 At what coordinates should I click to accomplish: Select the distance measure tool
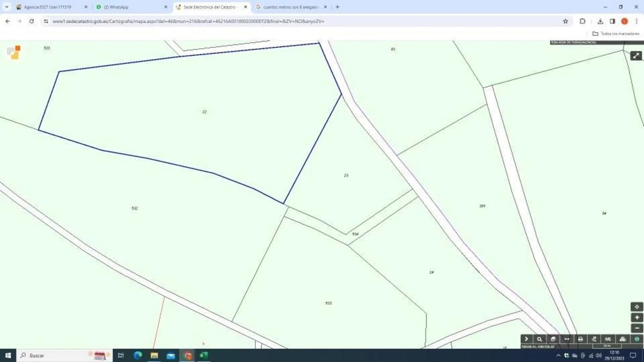(567, 339)
